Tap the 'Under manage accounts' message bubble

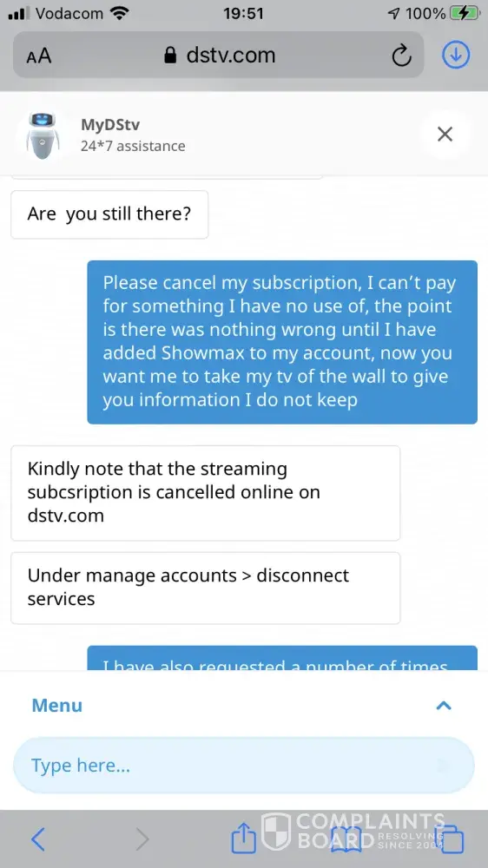tap(206, 588)
